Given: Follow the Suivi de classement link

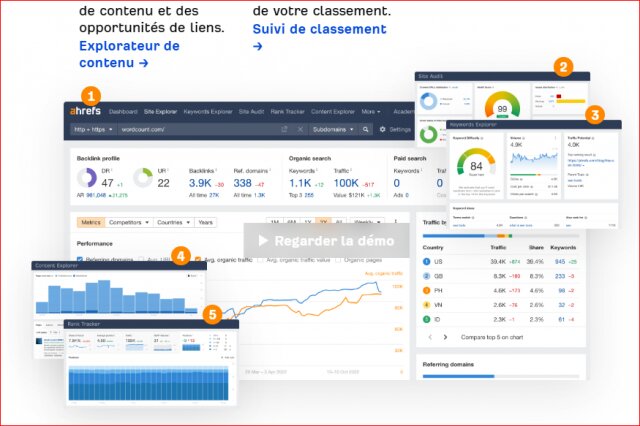Looking at the screenshot, I should [319, 37].
